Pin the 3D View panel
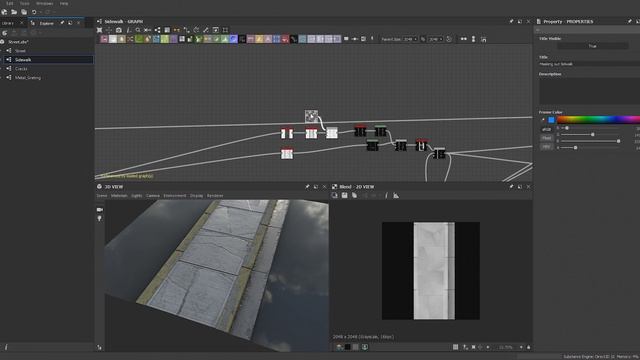The width and height of the screenshot is (640, 360). pos(307,187)
